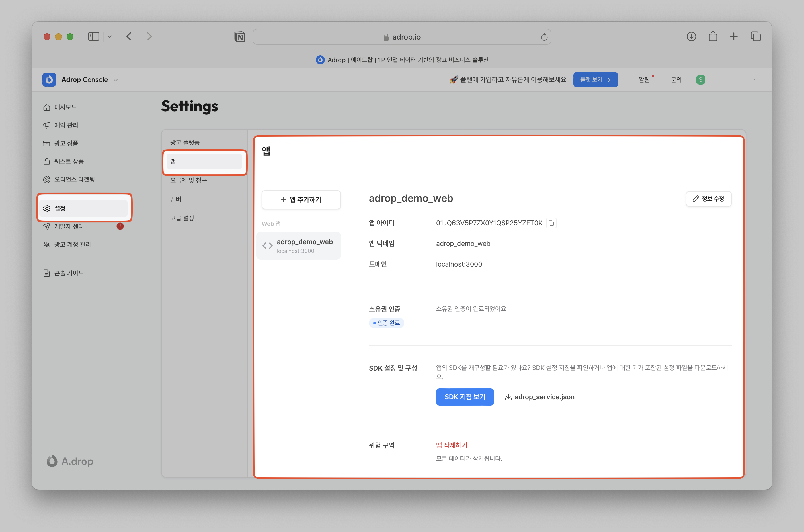Open Safari downloads icon
Image resolution: width=804 pixels, height=532 pixels.
coord(691,36)
